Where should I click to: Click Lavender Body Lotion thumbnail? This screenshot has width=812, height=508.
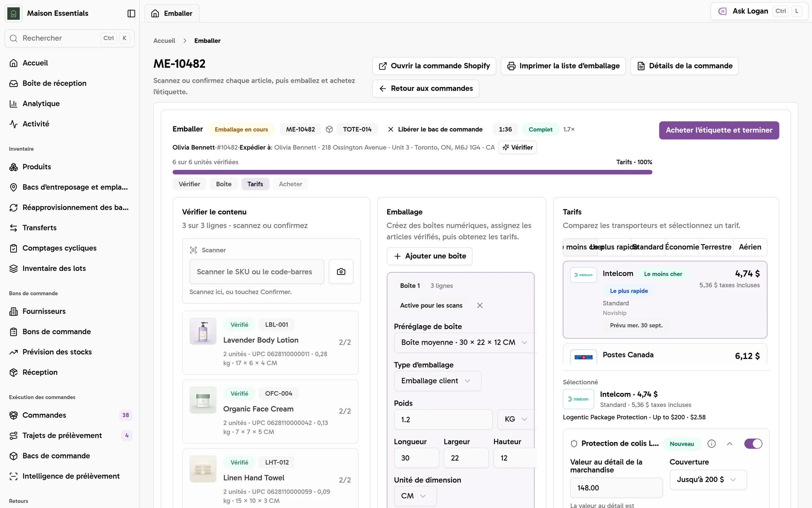click(203, 331)
